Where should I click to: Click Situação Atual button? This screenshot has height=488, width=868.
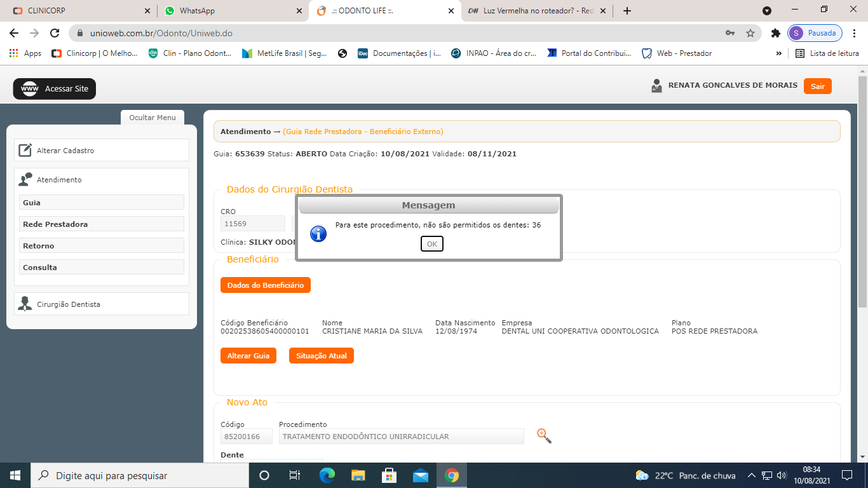click(x=322, y=356)
